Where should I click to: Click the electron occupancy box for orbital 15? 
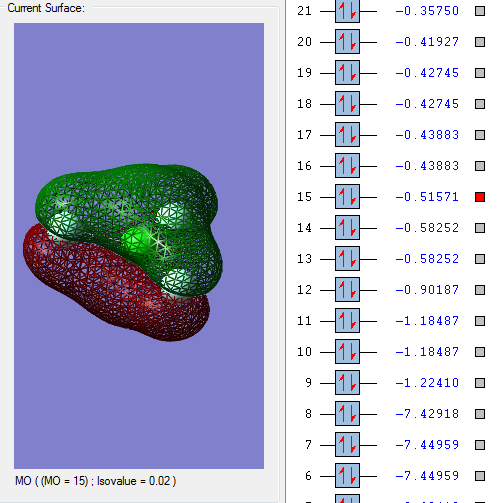tap(347, 197)
